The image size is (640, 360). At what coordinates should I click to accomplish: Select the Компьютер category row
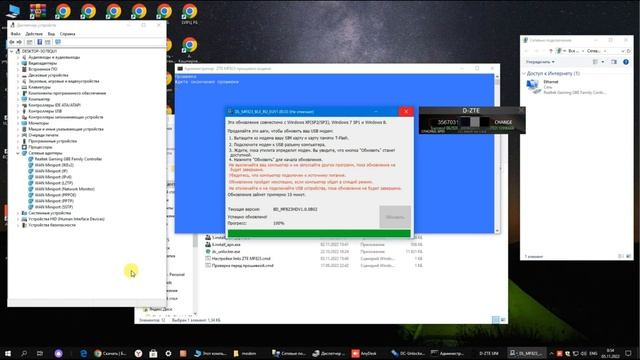(39, 99)
